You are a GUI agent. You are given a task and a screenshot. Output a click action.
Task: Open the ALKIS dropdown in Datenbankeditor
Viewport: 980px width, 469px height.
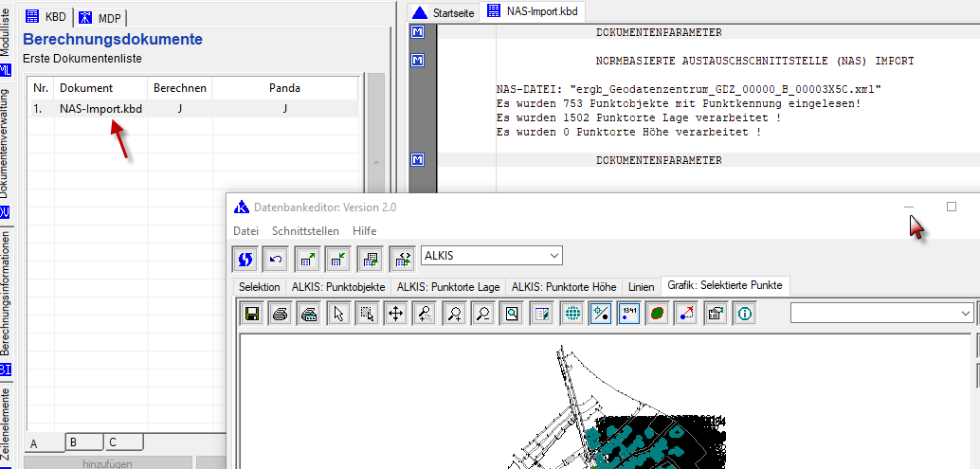492,256
